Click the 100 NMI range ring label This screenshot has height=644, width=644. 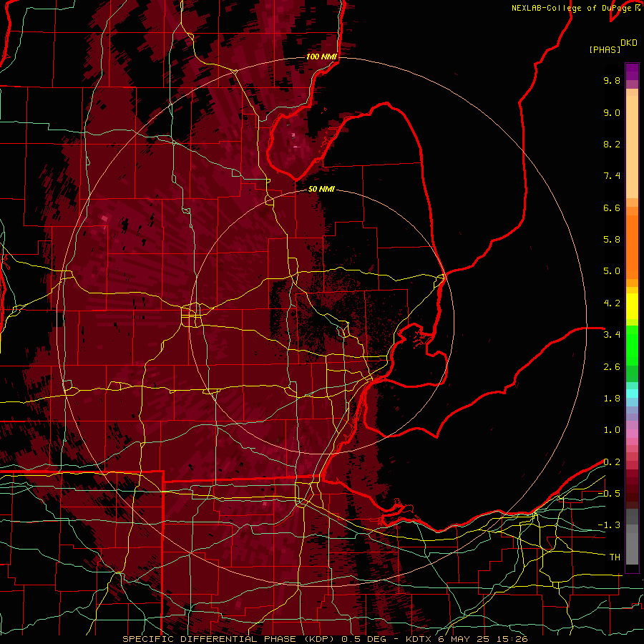click(321, 57)
